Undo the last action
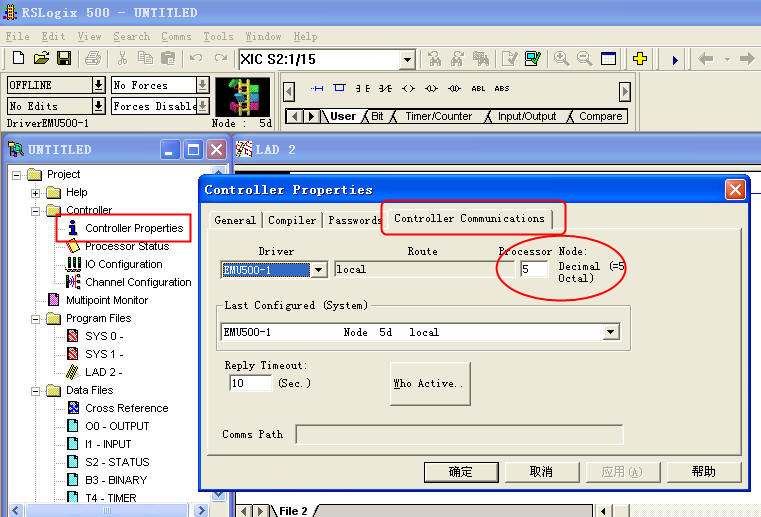 pos(196,58)
